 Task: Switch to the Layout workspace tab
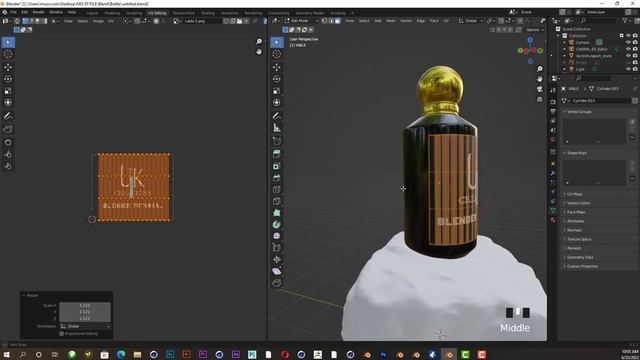(x=92, y=13)
